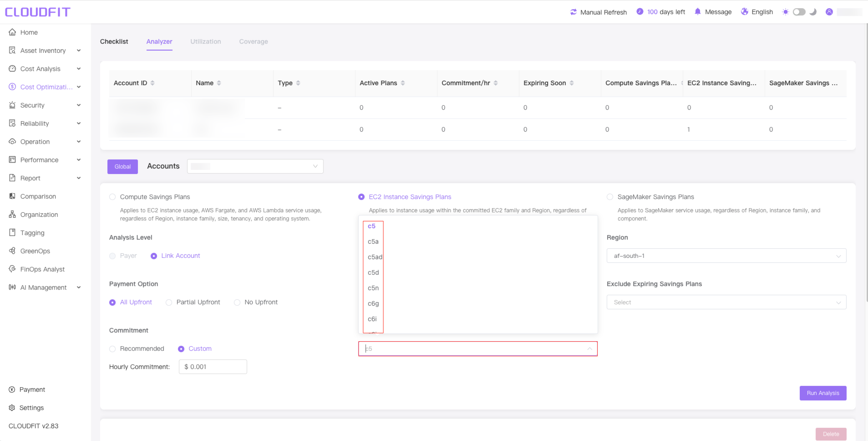Pick c5d from instance family list

point(477,272)
